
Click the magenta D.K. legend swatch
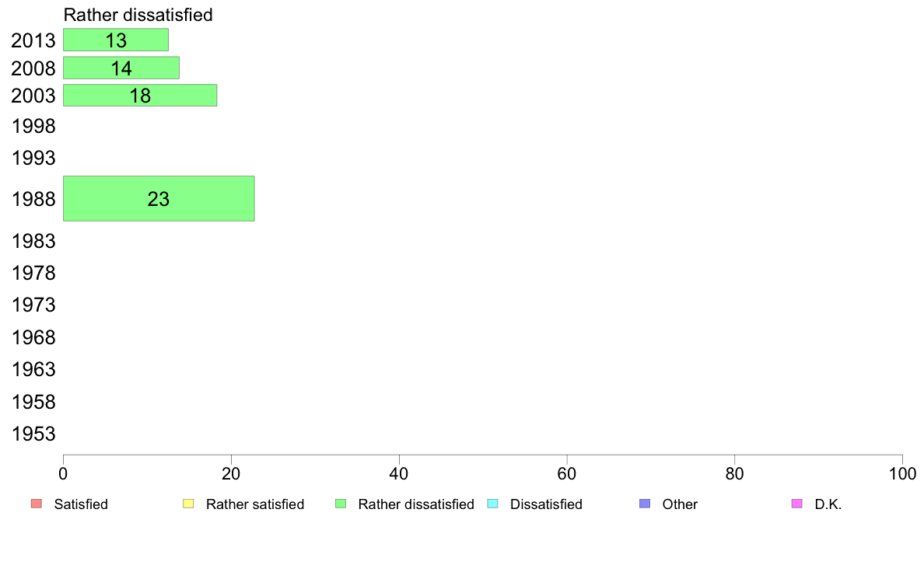pyautogui.click(x=796, y=504)
